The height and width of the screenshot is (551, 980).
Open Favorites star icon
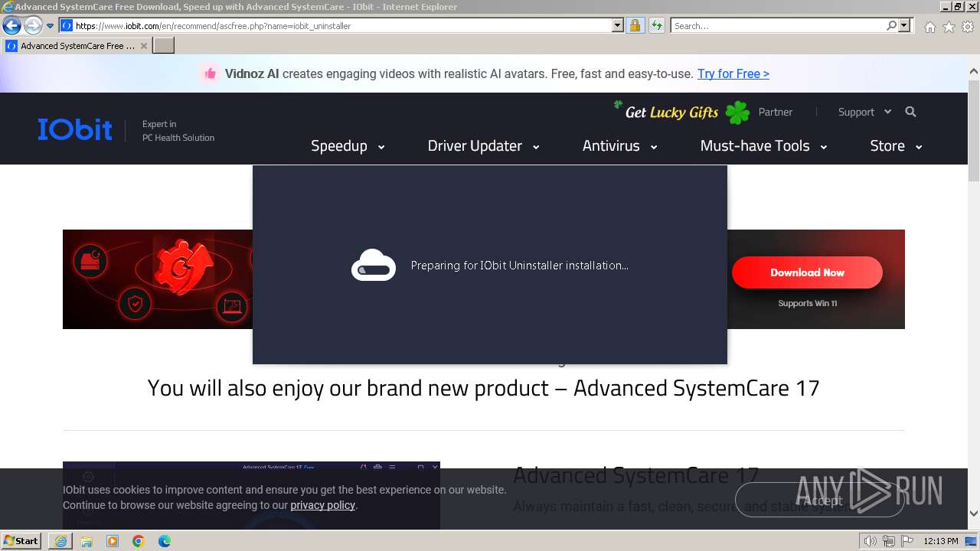coord(949,27)
